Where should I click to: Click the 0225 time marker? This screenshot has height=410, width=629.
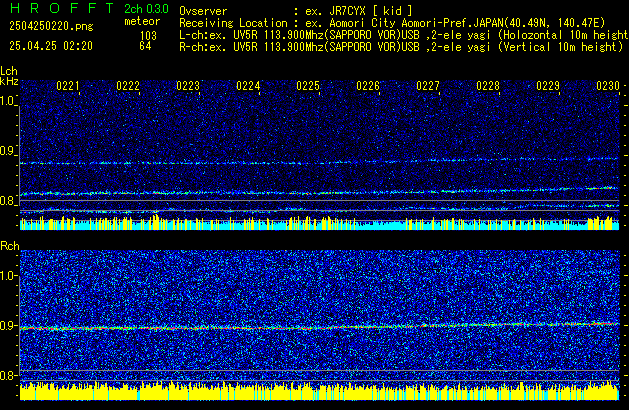308,86
